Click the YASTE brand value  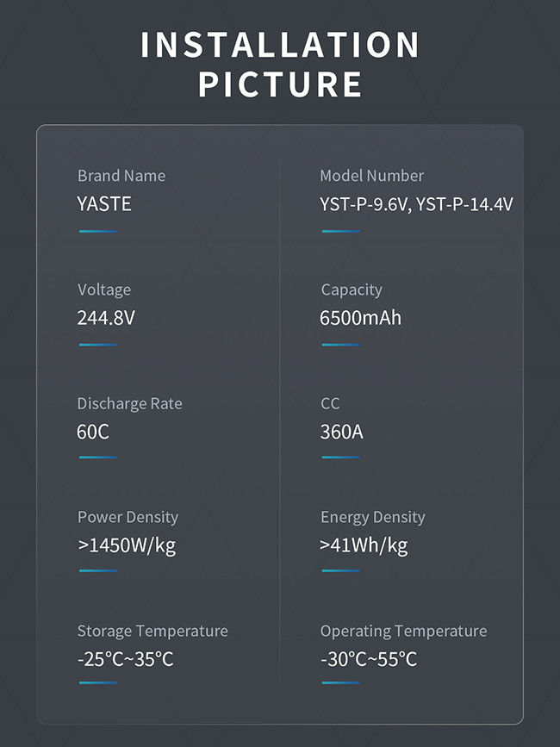(x=103, y=204)
